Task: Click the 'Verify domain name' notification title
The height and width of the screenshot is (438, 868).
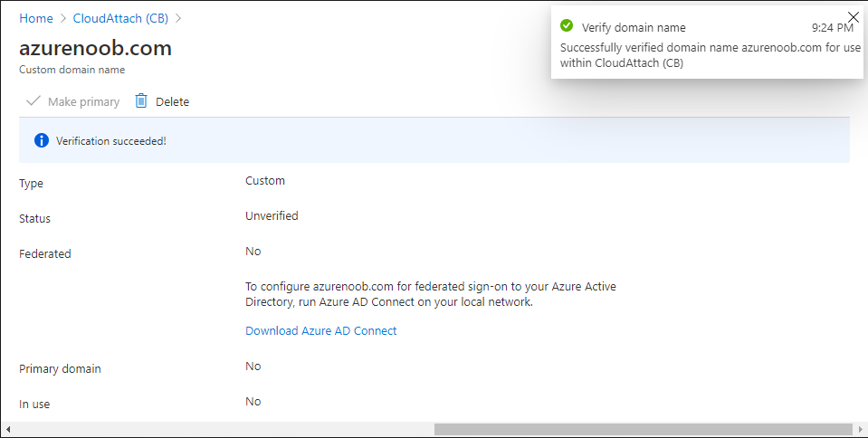Action: click(634, 28)
